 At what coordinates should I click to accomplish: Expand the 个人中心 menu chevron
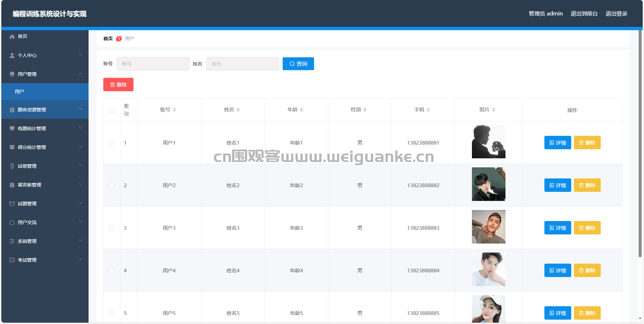80,55
